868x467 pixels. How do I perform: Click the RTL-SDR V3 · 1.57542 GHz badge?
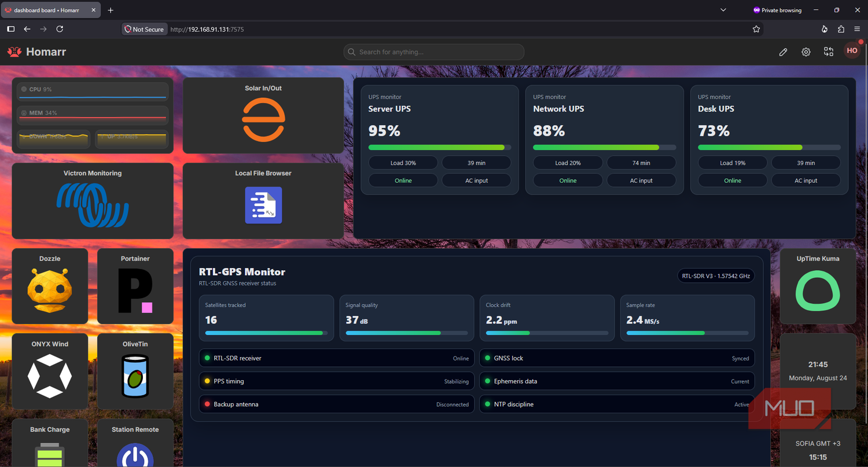click(x=716, y=276)
